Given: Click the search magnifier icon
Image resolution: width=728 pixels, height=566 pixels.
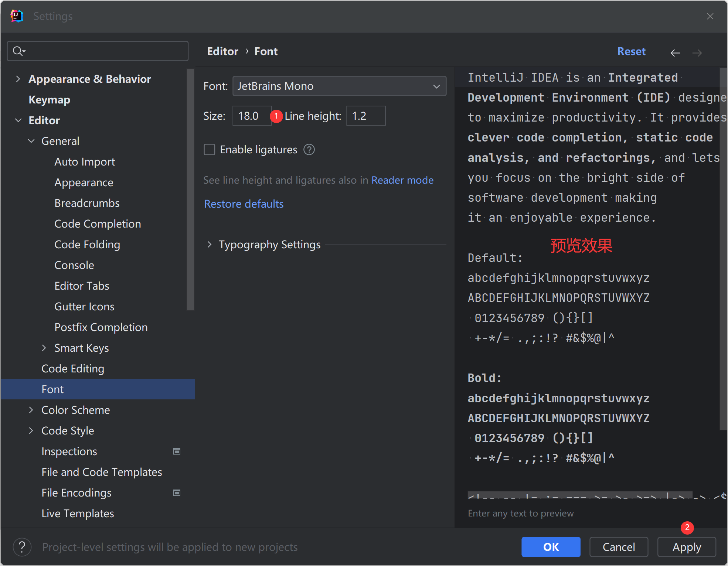Looking at the screenshot, I should [x=18, y=51].
